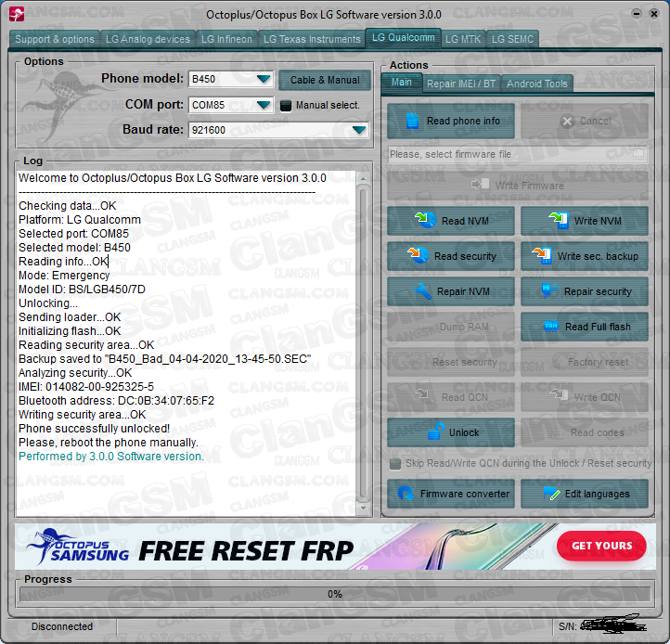Click the Edit languages pencil icon
This screenshot has width=670, height=644.
tap(551, 494)
